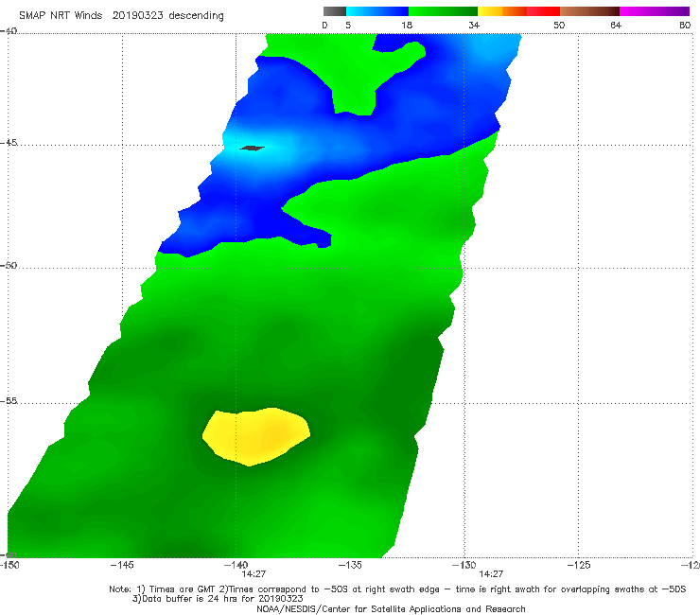
Task: Click the note '3)Data buffer is 24 hrs'
Action: pyautogui.click(x=218, y=599)
